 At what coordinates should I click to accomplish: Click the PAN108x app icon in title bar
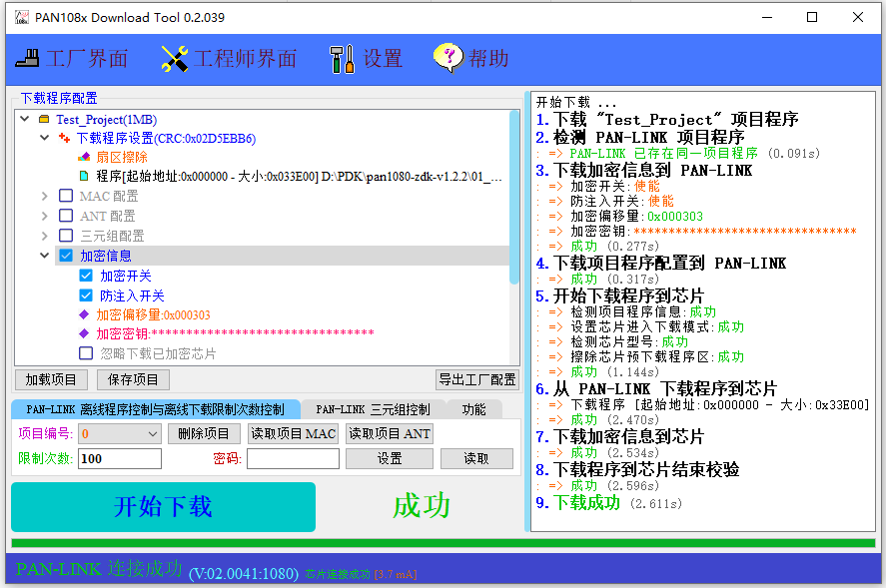coord(21,18)
